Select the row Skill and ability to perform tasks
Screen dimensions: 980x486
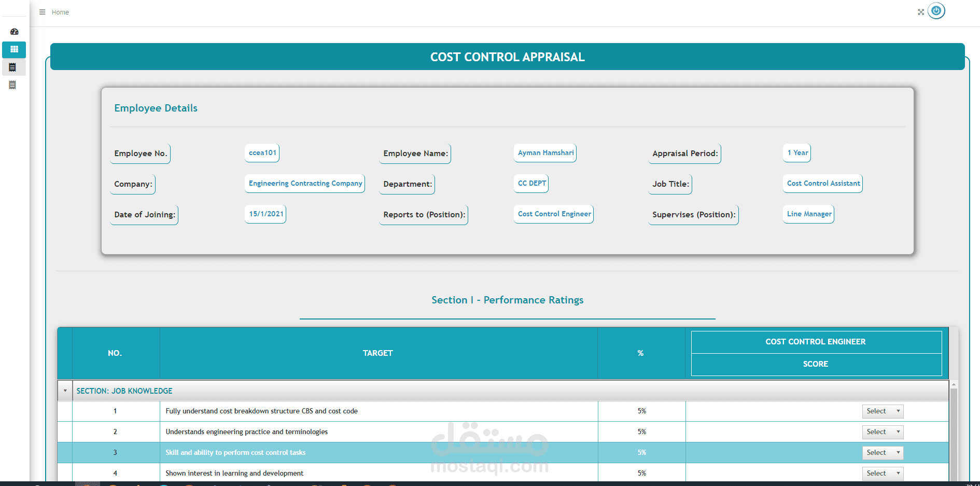[x=503, y=453]
